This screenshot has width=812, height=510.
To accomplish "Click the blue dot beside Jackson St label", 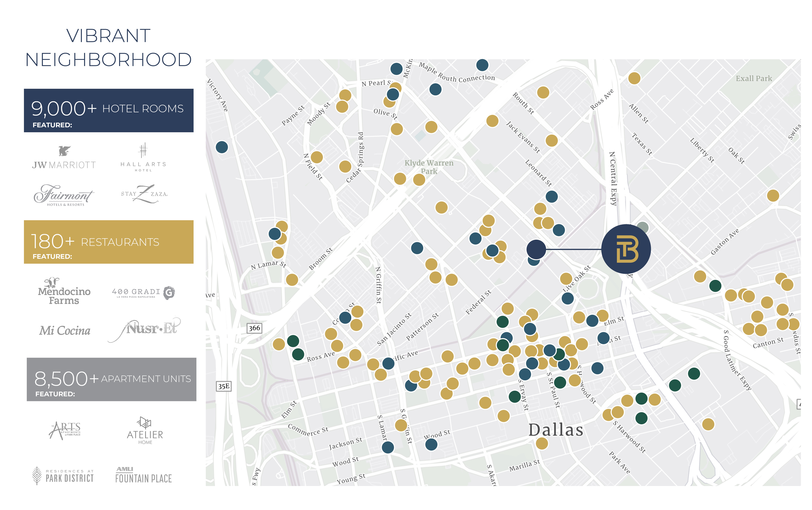I will 388,447.
